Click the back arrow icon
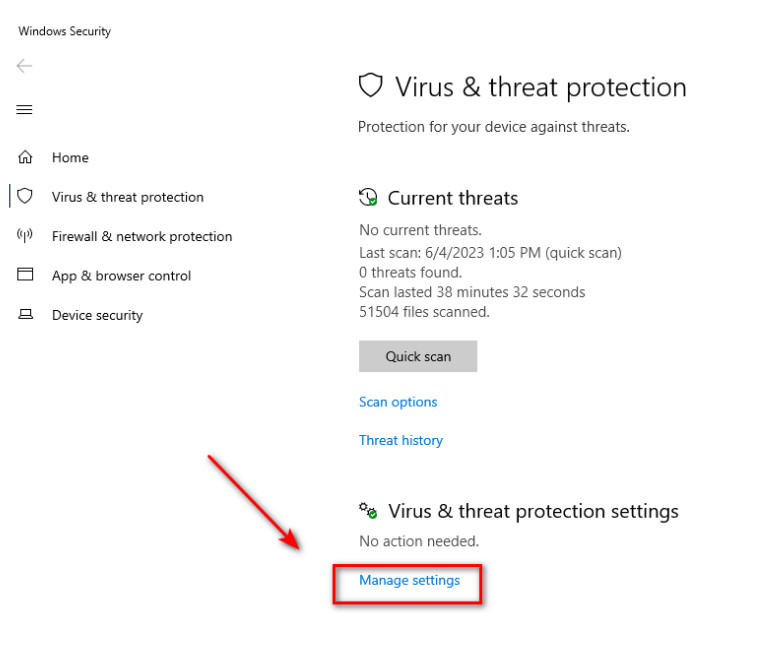This screenshot has width=781, height=651. pyautogui.click(x=24, y=66)
